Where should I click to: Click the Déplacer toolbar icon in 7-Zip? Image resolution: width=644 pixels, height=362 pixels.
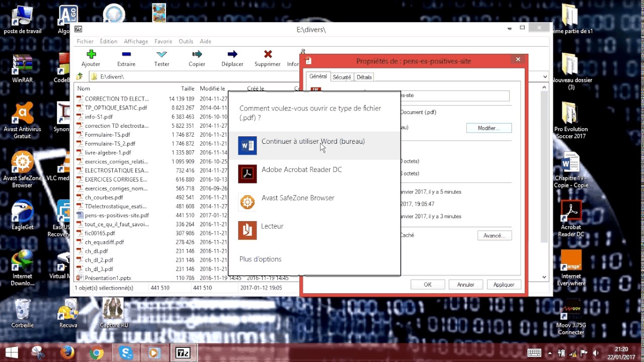[232, 58]
